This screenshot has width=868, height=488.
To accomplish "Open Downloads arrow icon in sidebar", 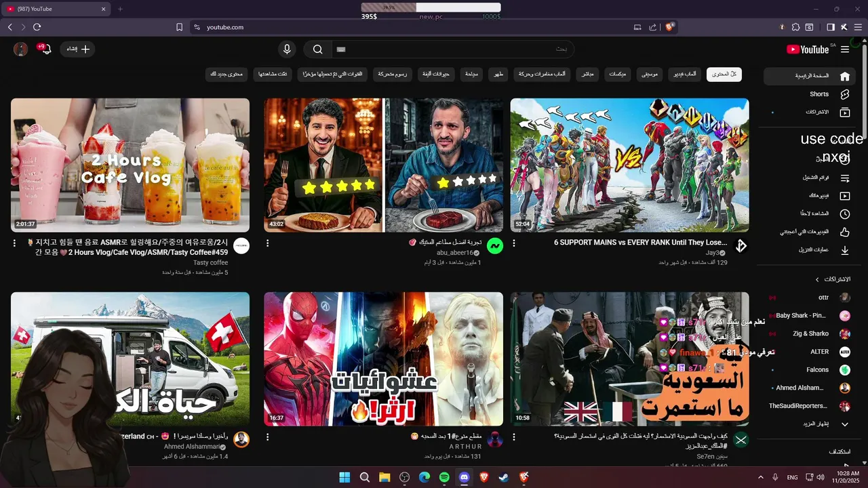I will 844,250.
